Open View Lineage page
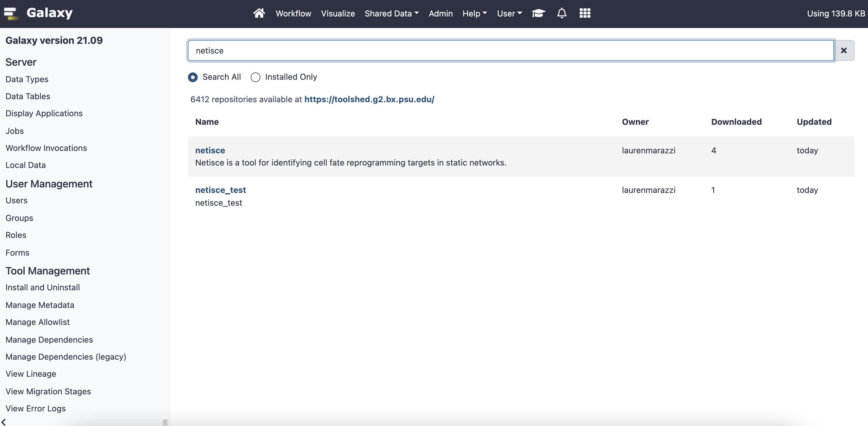This screenshot has height=426, width=868. (31, 374)
